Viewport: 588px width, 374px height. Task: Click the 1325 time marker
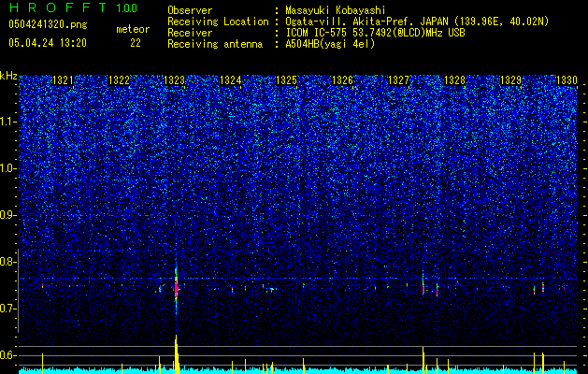click(286, 80)
